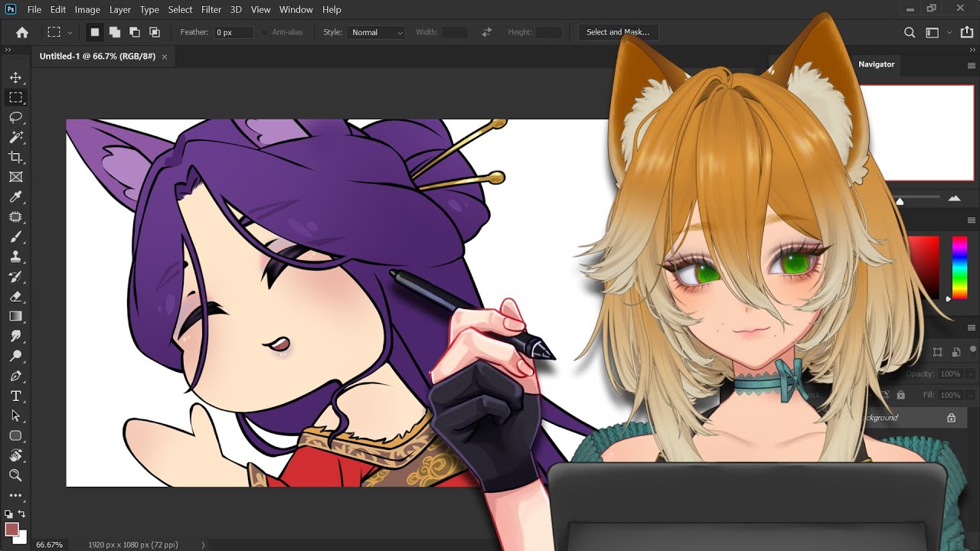Select the Rectangular Marquee tool
This screenshot has height=551, width=980.
tap(15, 97)
